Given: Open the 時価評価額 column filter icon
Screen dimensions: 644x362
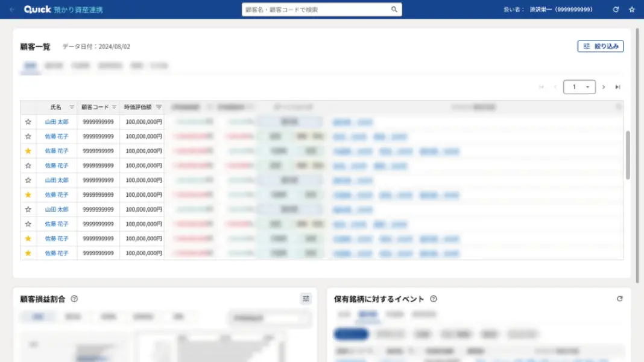Looking at the screenshot, I should click(159, 107).
